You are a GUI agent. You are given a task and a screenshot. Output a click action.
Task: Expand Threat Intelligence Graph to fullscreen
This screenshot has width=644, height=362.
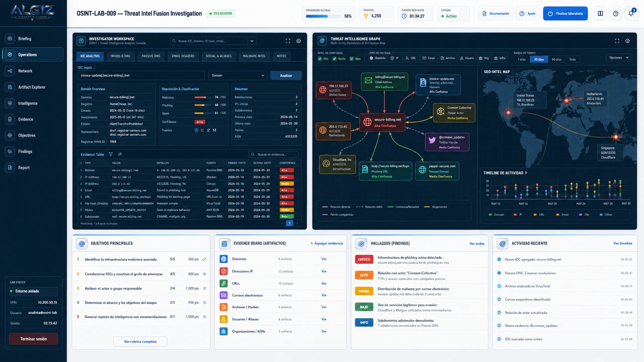click(617, 41)
